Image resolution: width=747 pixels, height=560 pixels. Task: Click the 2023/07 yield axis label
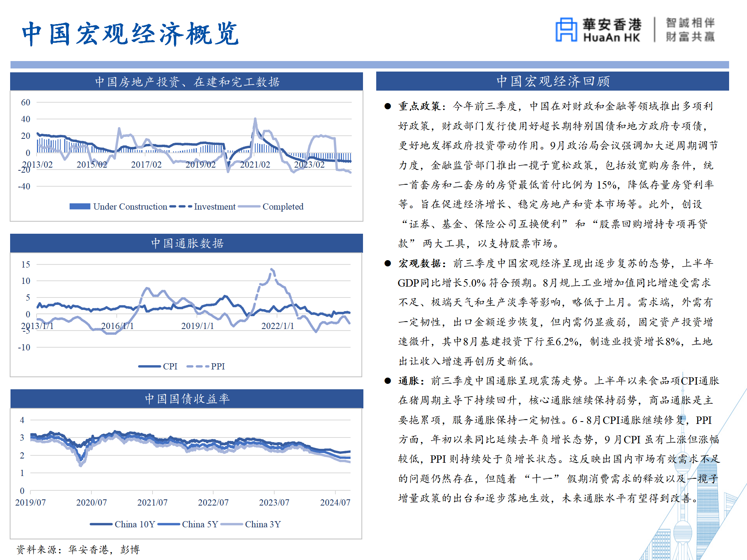coord(274,502)
